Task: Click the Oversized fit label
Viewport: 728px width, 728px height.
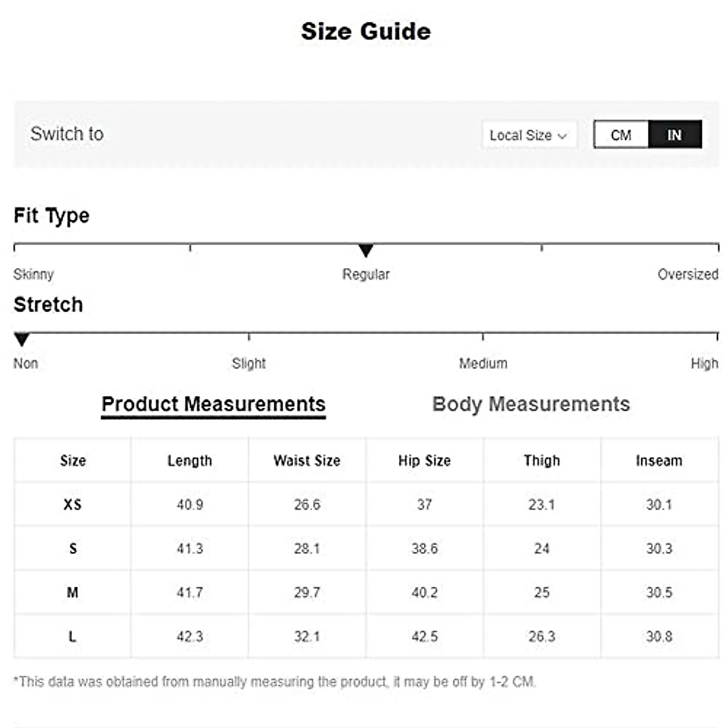Action: pyautogui.click(x=688, y=274)
